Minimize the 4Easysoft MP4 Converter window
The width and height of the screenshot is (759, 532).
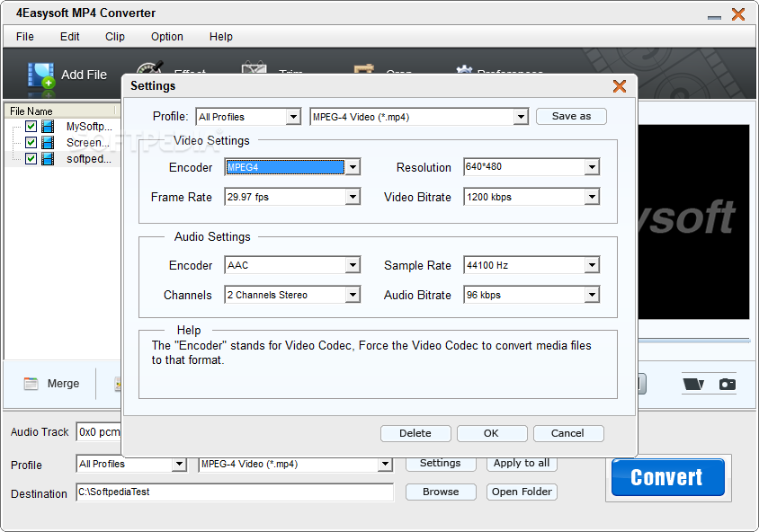714,17
